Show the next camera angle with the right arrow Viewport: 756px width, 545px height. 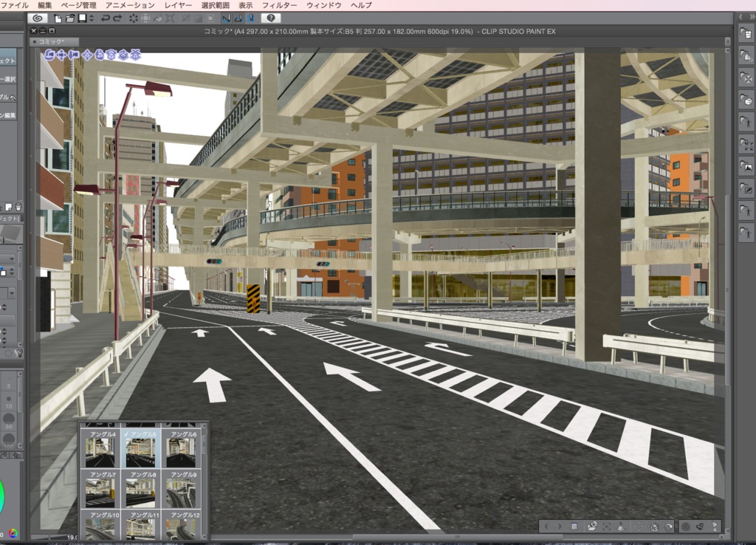(560, 526)
